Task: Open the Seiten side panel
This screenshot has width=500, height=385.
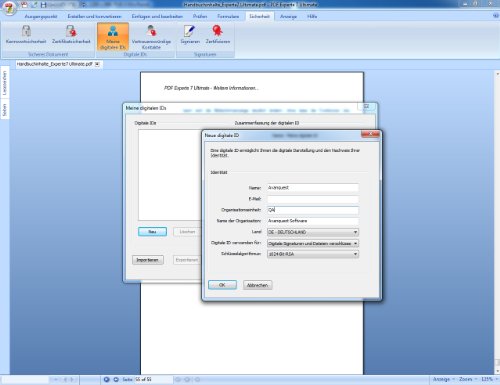Action: tap(5, 110)
